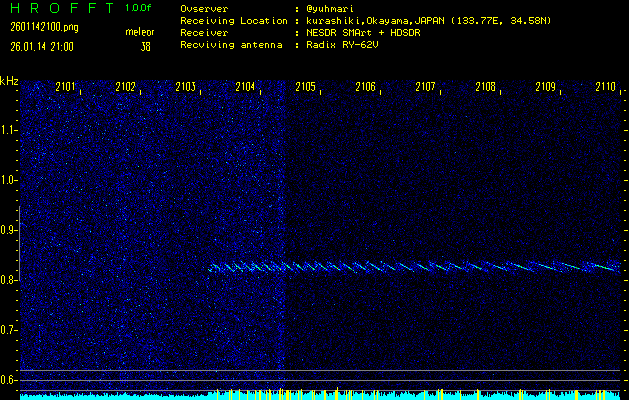
Task: Click the meteor count value 38
Action: click(146, 46)
